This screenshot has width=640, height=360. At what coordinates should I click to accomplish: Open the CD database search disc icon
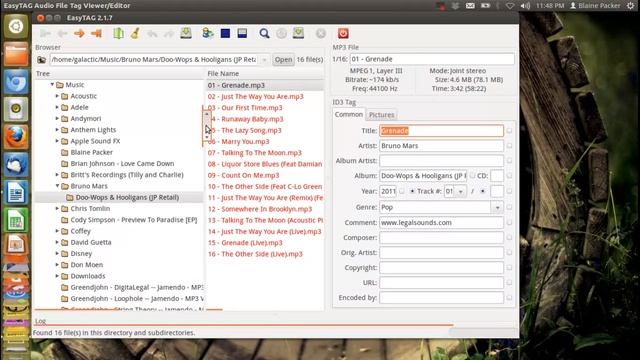[281, 33]
